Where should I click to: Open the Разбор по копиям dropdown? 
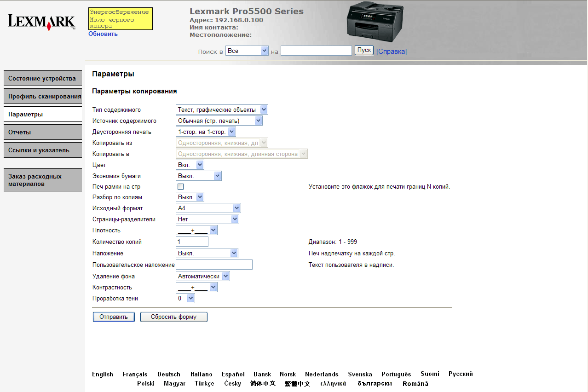pos(190,197)
